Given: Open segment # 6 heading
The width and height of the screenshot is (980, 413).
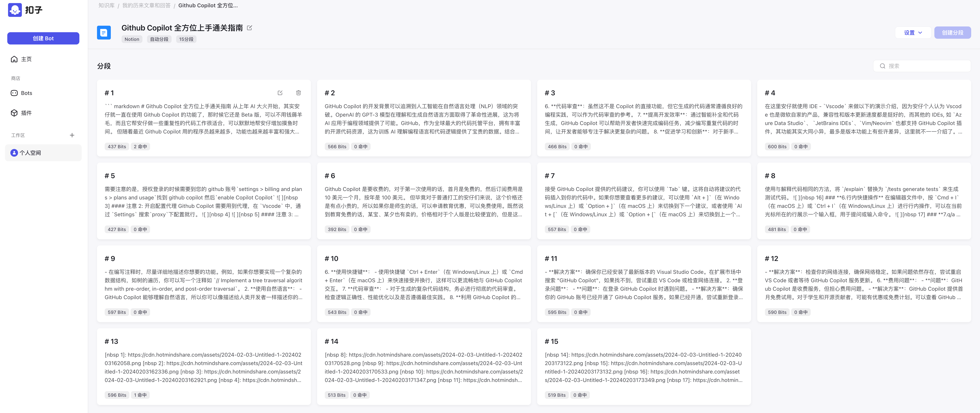Looking at the screenshot, I should point(330,176).
